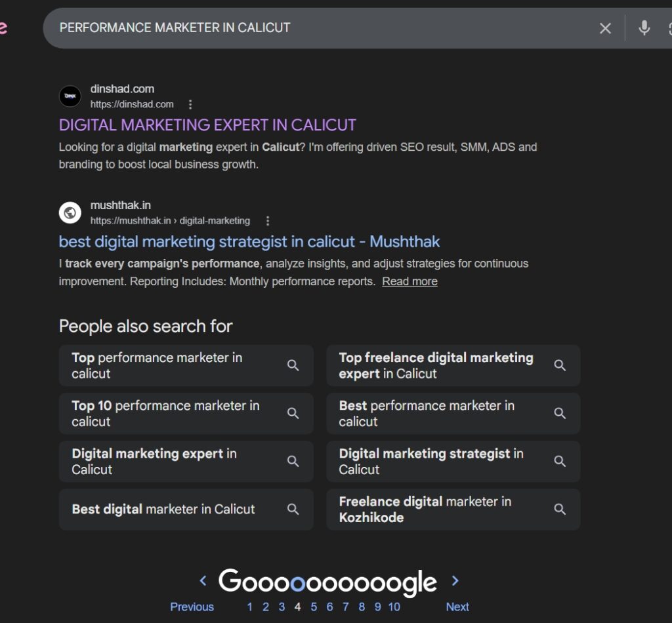This screenshot has height=623, width=672.
Task: Open the three-dot menu beside dinshad.com
Action: (190, 104)
